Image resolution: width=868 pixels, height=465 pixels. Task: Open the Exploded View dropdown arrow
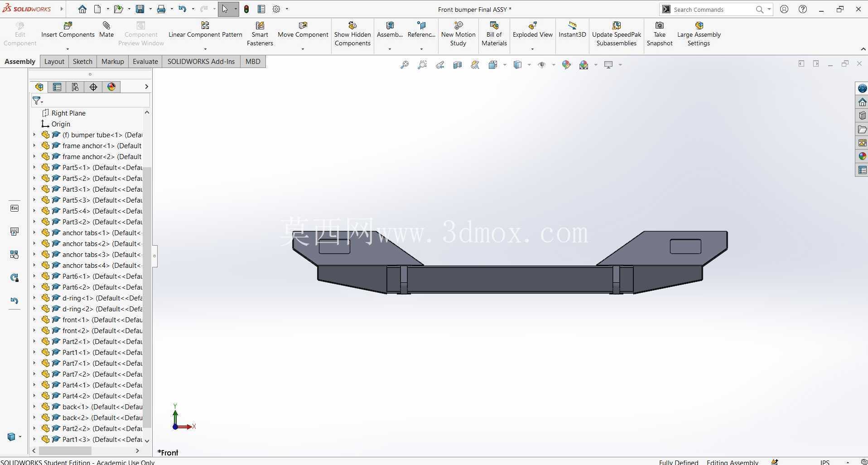[532, 49]
